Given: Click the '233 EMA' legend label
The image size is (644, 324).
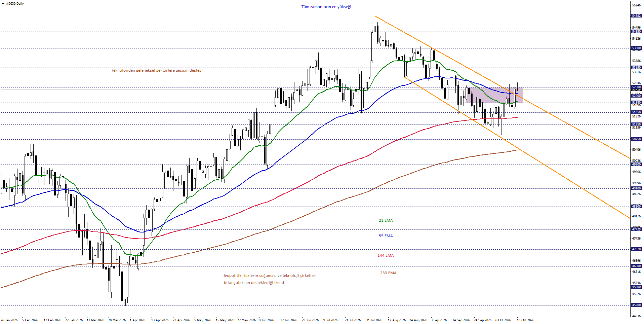Looking at the screenshot, I should [x=388, y=273].
